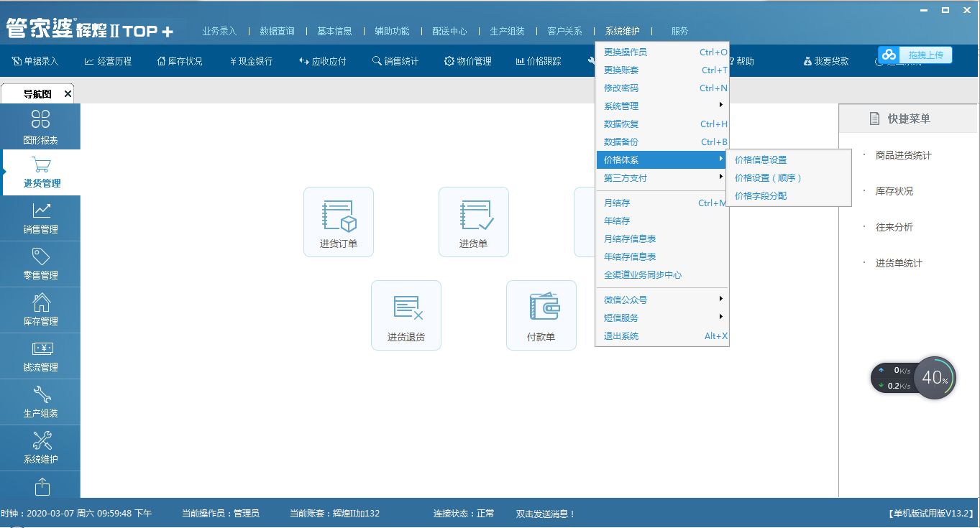
Task: Select 钱流管理 money icon in sidebar
Action: tap(40, 356)
